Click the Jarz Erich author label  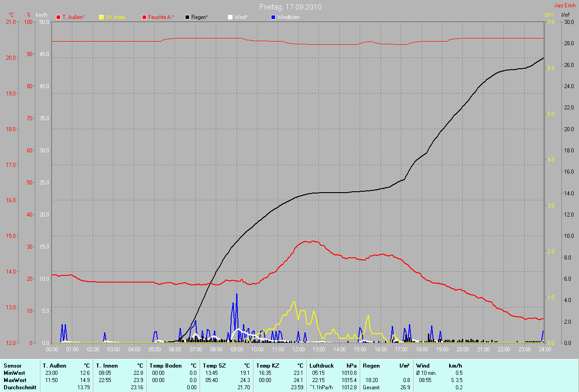click(x=565, y=5)
